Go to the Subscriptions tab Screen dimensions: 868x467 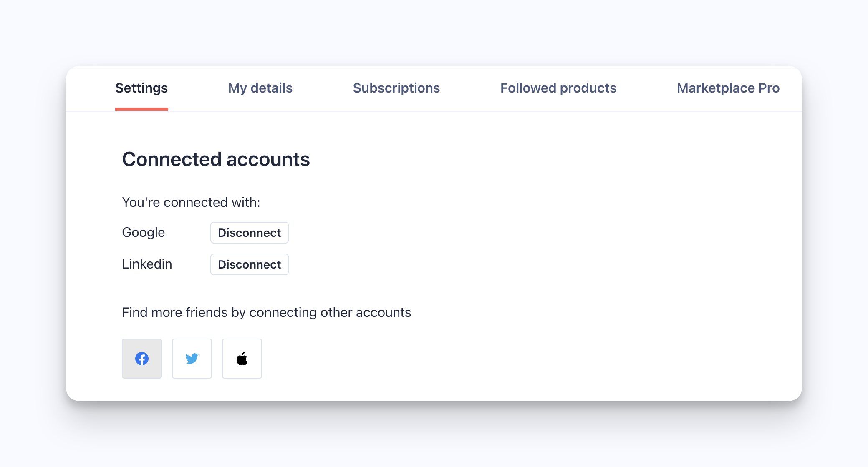pyautogui.click(x=396, y=88)
